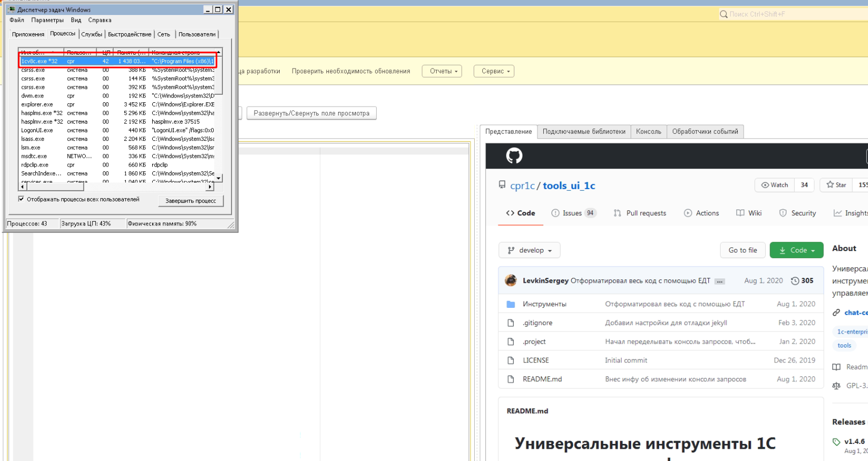Screen dimensions: 868x461
Task: Switch to the Пользователи tab
Action: coord(197,34)
